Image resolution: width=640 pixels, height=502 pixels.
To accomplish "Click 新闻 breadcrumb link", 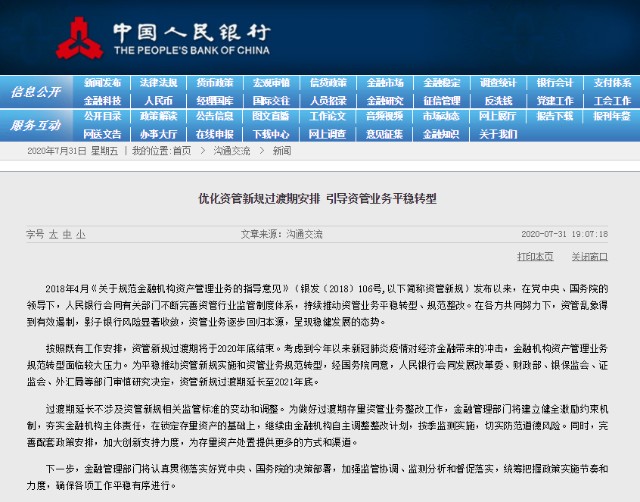I will point(282,151).
